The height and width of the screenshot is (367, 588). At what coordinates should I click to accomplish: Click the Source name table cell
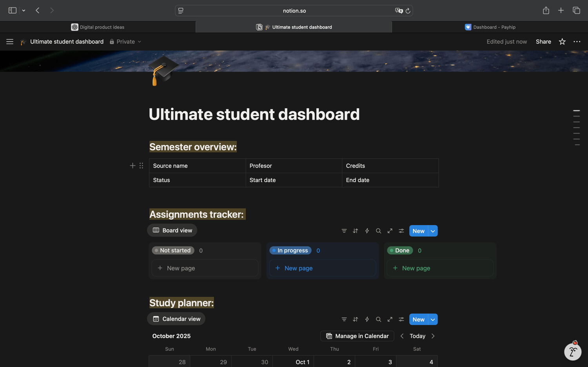point(197,166)
